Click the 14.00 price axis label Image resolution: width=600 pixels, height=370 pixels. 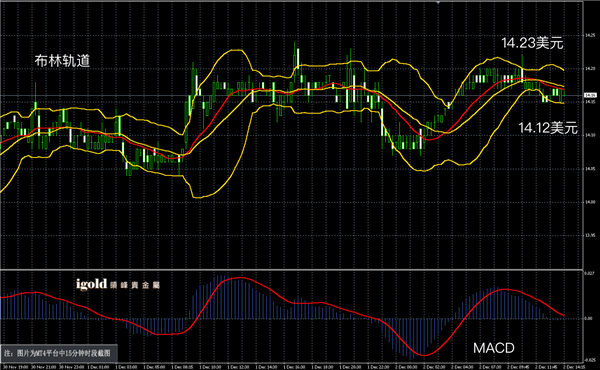point(590,202)
